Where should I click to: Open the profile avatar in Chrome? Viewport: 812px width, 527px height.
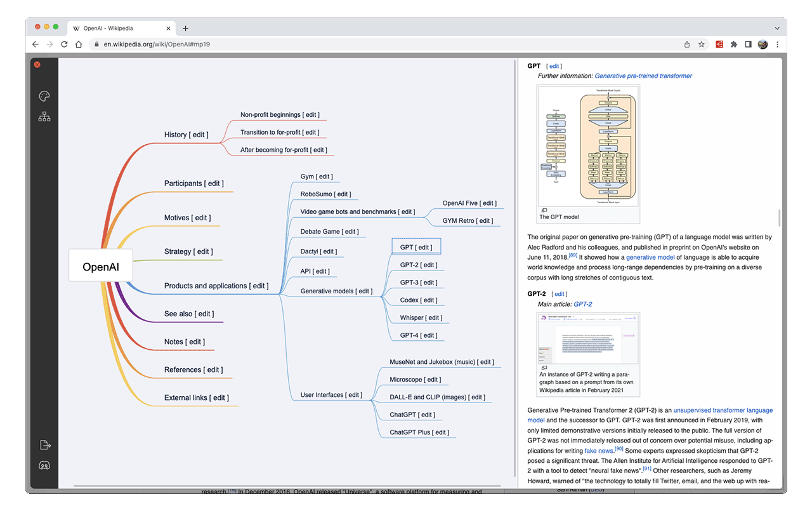click(x=763, y=44)
